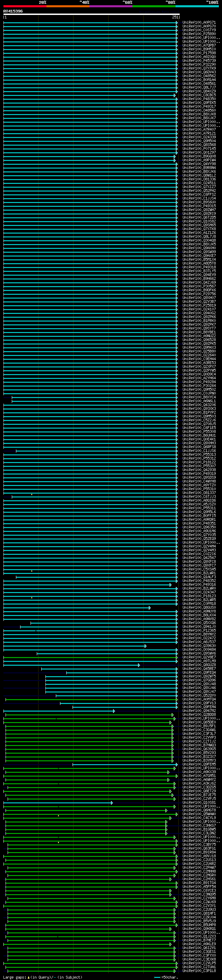This screenshot has height=980, width=222.
Task: Select hit label UniRef100_P18122
Action: (x=199, y=462)
